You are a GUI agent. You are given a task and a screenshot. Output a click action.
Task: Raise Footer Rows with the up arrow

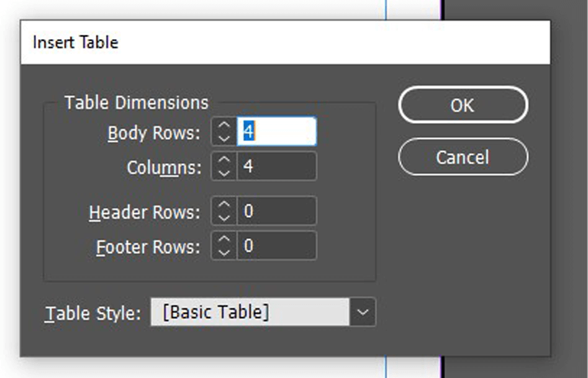[x=224, y=239]
